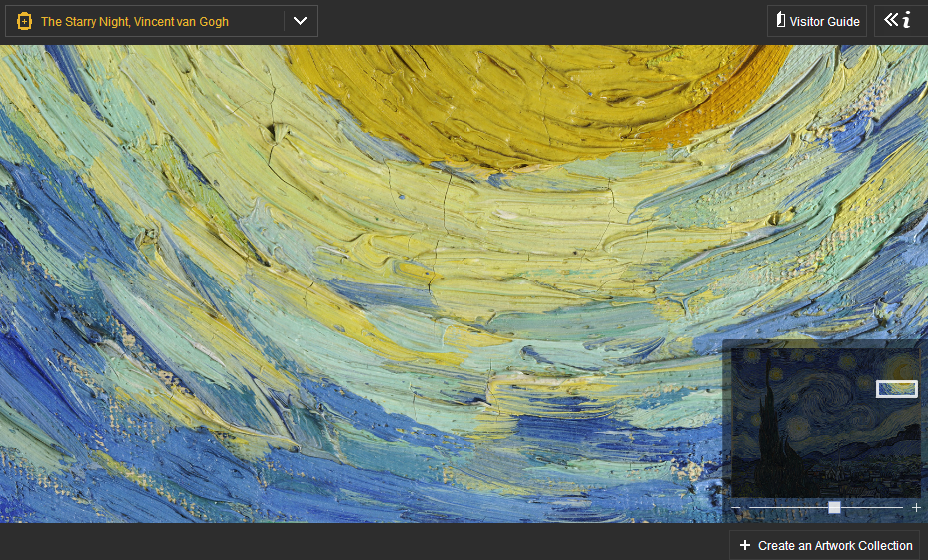Click the zoom slider handle
Screen dimensions: 928x560
coord(834,508)
